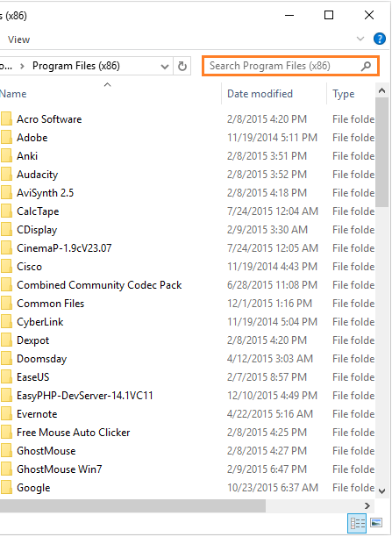Click the GhostMouse Win7 folder name
The width and height of the screenshot is (392, 537).
[60, 469]
